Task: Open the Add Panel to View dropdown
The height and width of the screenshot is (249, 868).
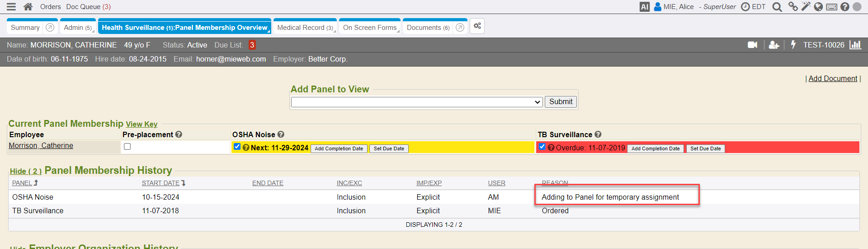Action: 416,102
